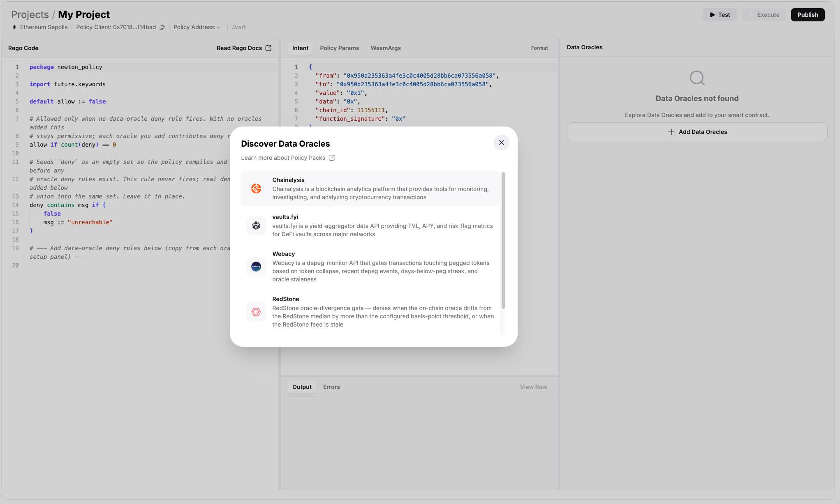Click 'Data Oracles not found' message

(697, 99)
